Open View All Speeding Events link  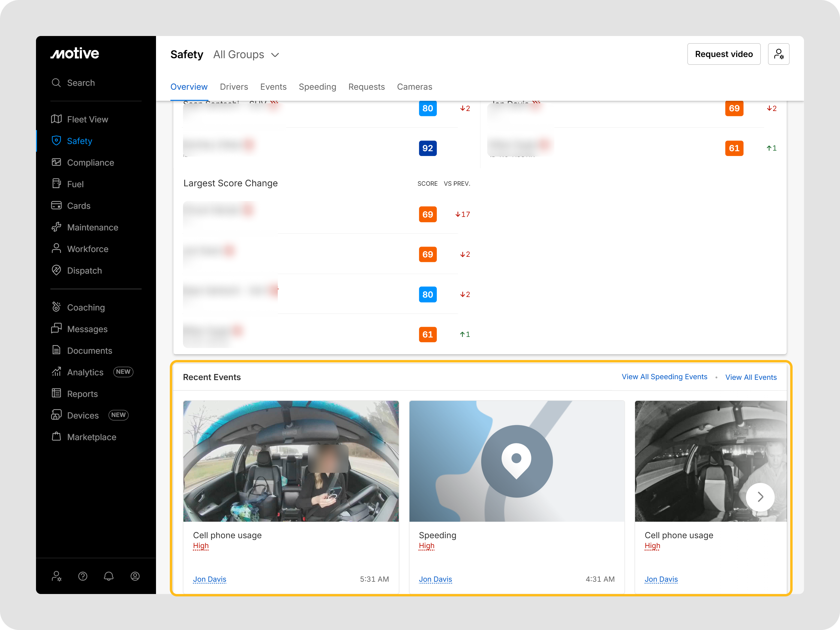(664, 377)
